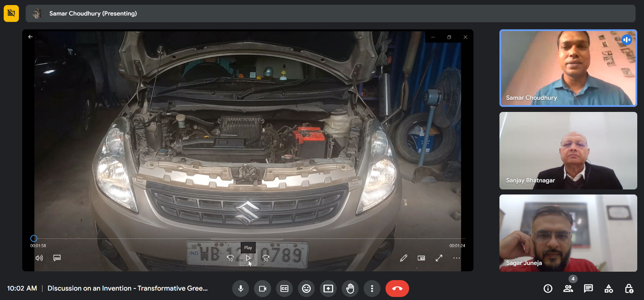Screen dimensions: 644x300
Task: Mute the microphone in meeting toolbar
Action: click(241, 289)
